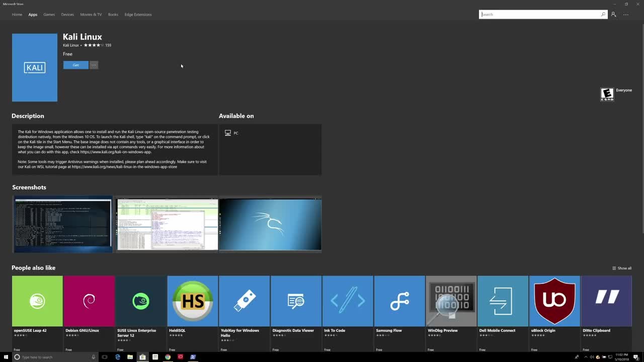The width and height of the screenshot is (644, 362).
Task: Click the ESRB Everyone rating badge
Action: 607,95
